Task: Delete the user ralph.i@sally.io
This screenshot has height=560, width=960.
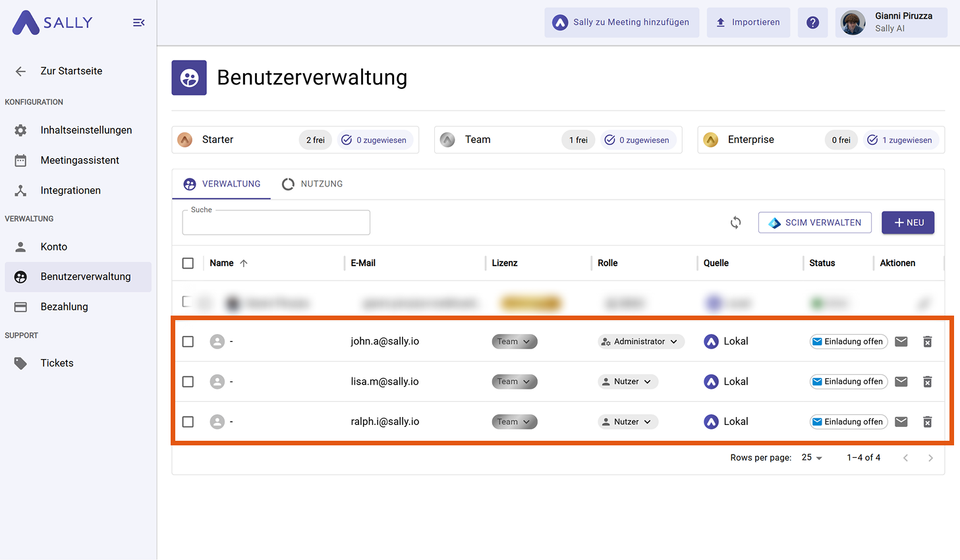Action: coord(927,422)
